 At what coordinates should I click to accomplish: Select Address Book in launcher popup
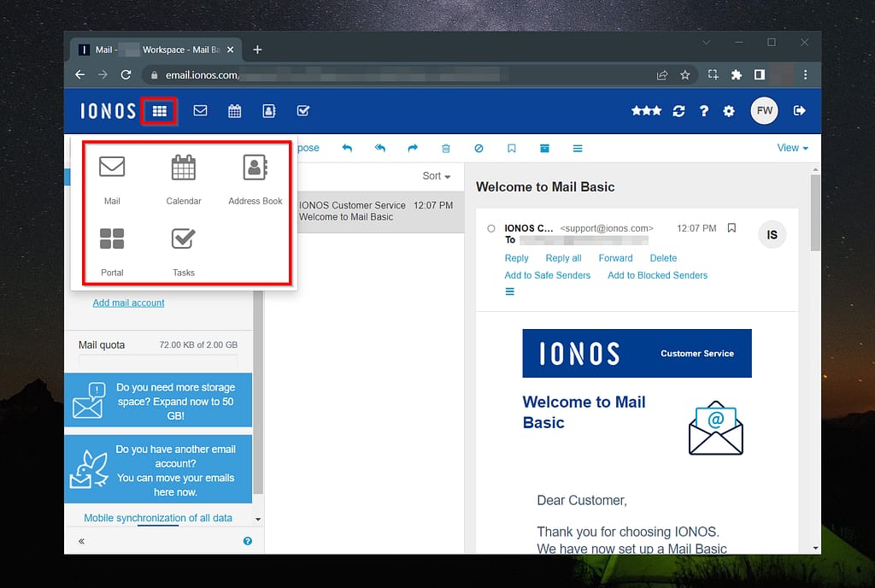pos(255,180)
